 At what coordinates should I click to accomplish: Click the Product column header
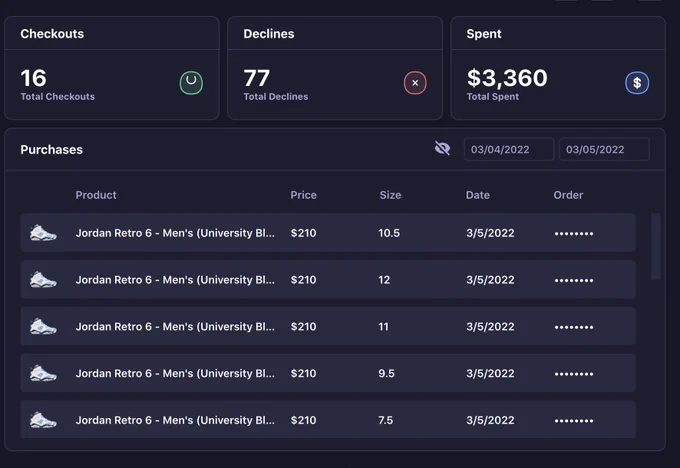(96, 195)
